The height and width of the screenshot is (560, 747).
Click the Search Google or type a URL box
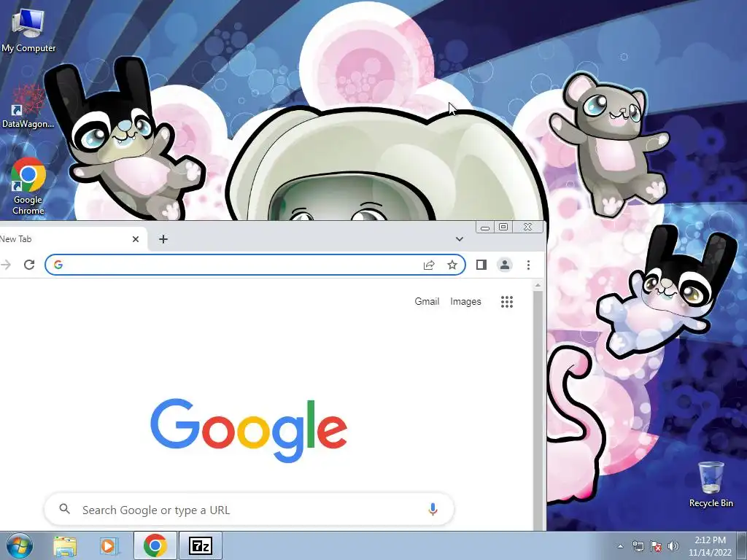[249, 510]
